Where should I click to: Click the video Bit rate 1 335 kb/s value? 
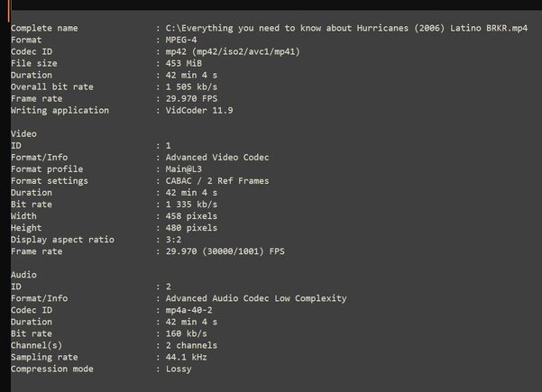click(x=191, y=205)
